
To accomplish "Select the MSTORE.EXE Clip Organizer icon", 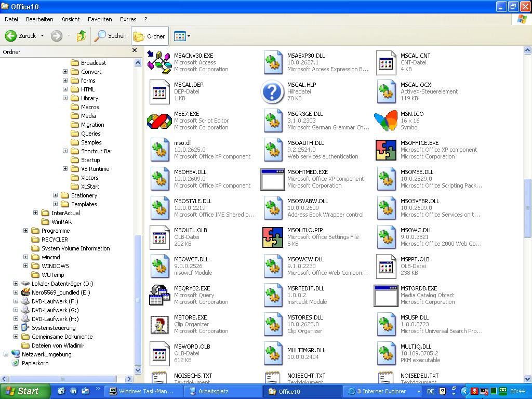I will [x=159, y=324].
